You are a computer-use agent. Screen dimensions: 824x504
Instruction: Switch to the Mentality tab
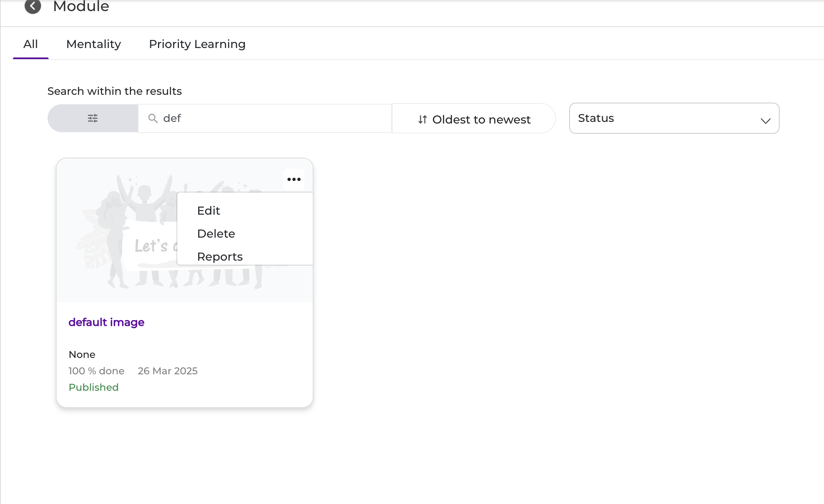94,44
